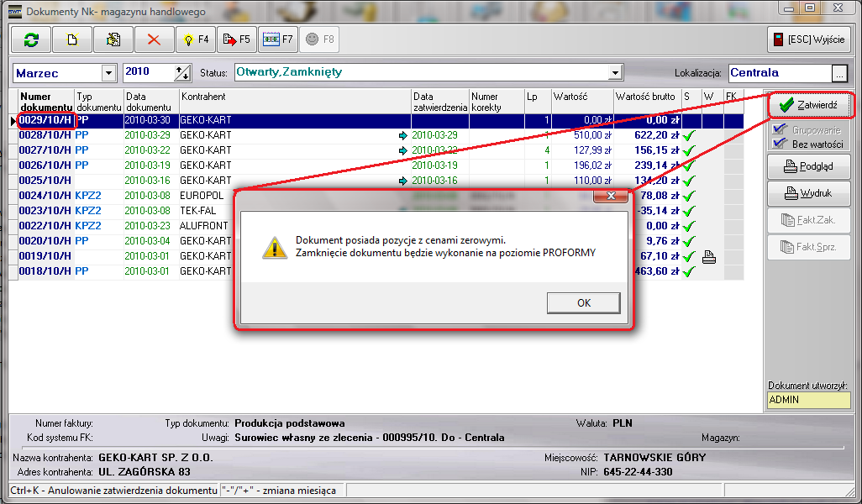This screenshot has width=862, height=504.
Task: Click the year 2010 spinner arrows
Action: point(182,73)
